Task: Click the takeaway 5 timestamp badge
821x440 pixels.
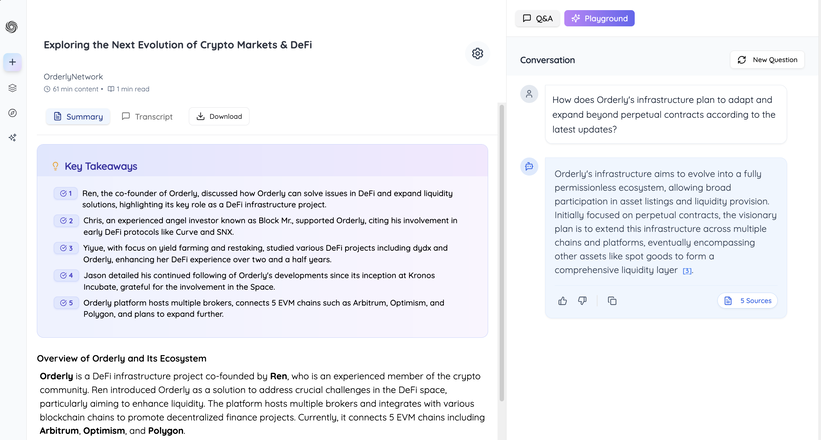Action: (x=64, y=302)
